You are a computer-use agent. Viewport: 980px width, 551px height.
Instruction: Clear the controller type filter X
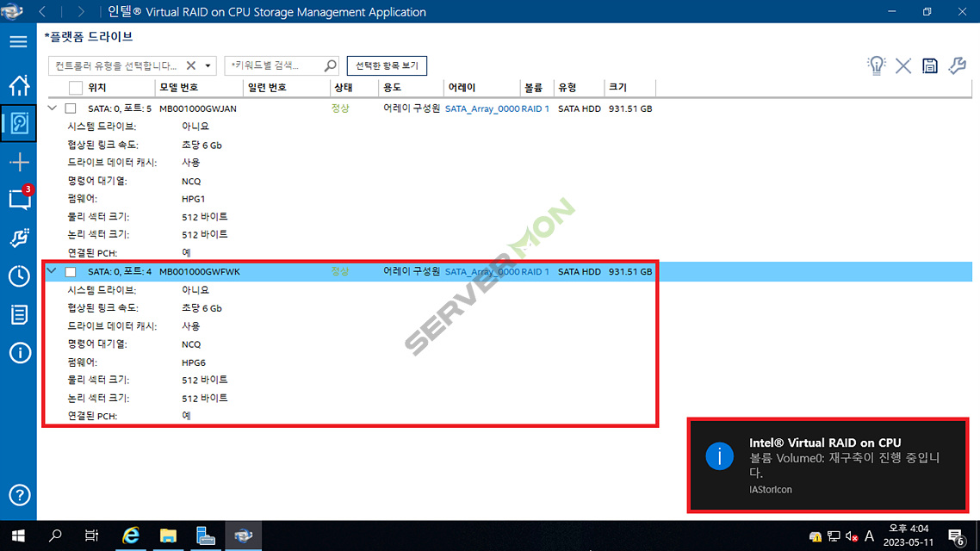(x=190, y=65)
